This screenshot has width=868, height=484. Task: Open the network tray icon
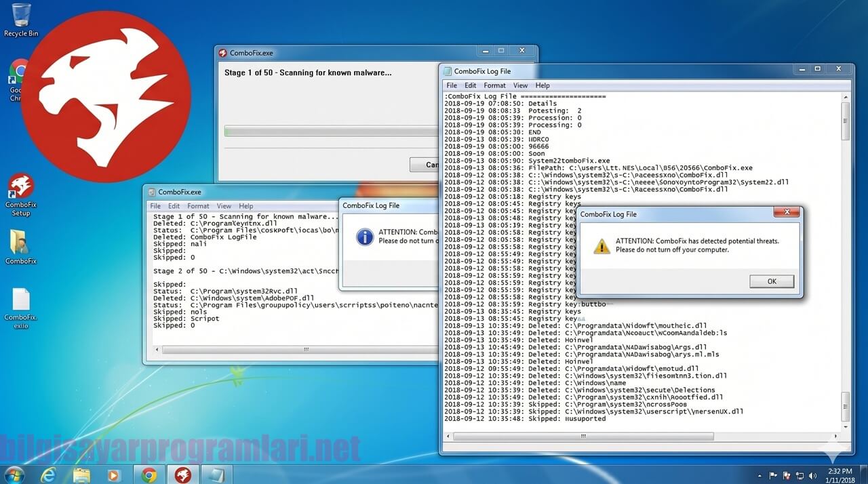[800, 475]
